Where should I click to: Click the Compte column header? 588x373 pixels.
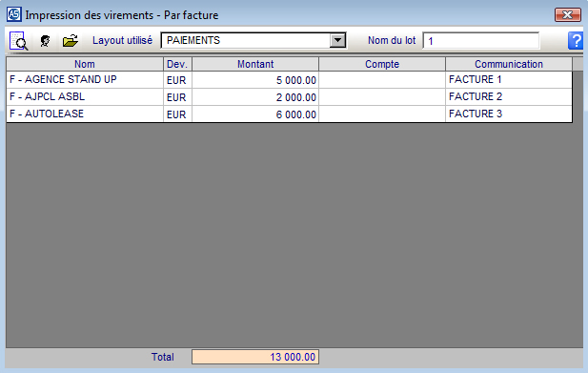tap(382, 64)
